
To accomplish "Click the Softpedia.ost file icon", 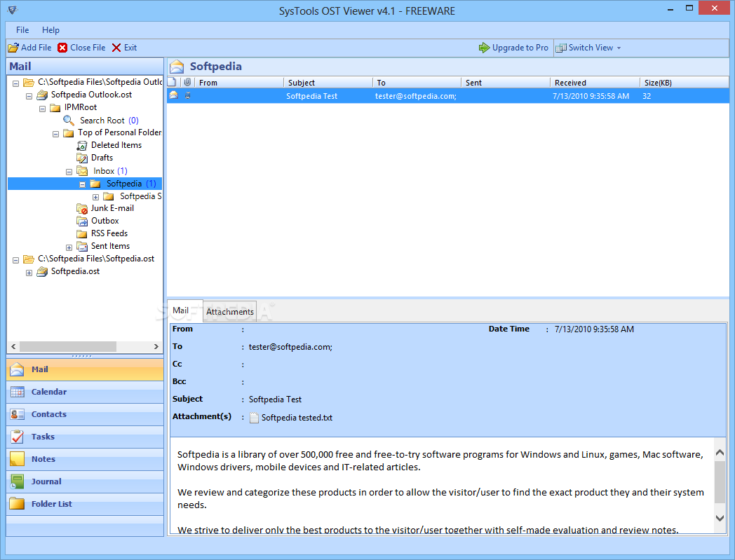I will click(42, 272).
